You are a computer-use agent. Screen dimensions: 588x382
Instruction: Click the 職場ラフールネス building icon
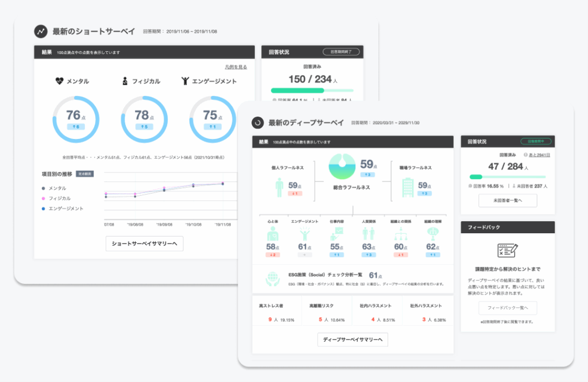tap(407, 187)
